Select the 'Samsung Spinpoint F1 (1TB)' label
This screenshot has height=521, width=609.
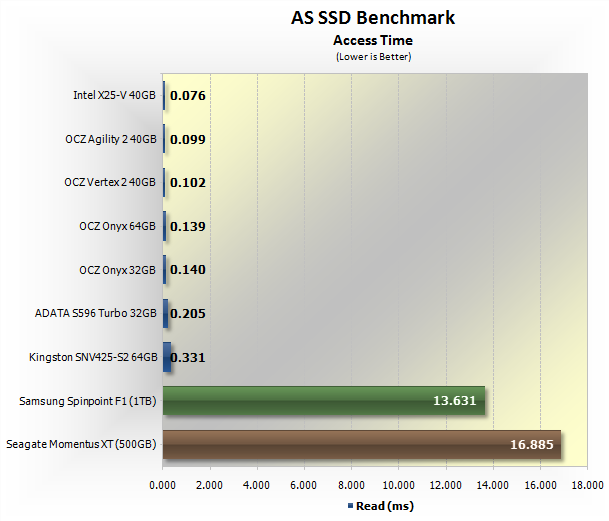[88, 401]
